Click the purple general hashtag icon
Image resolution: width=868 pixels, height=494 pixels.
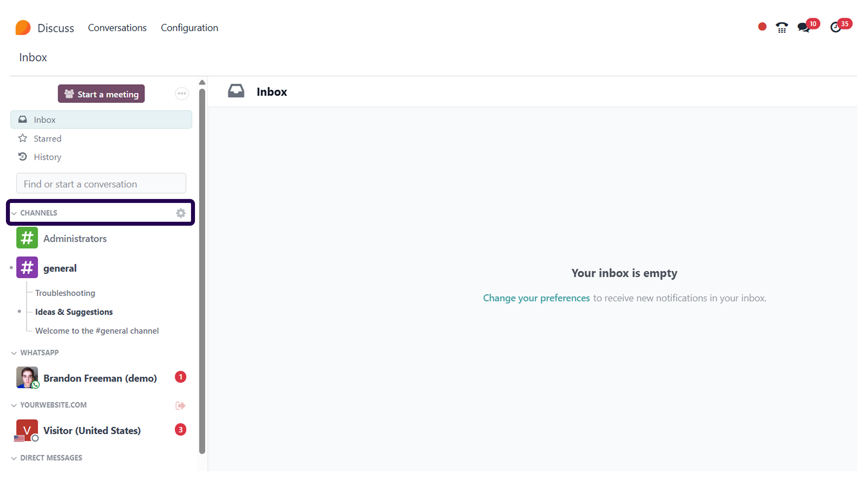[27, 268]
